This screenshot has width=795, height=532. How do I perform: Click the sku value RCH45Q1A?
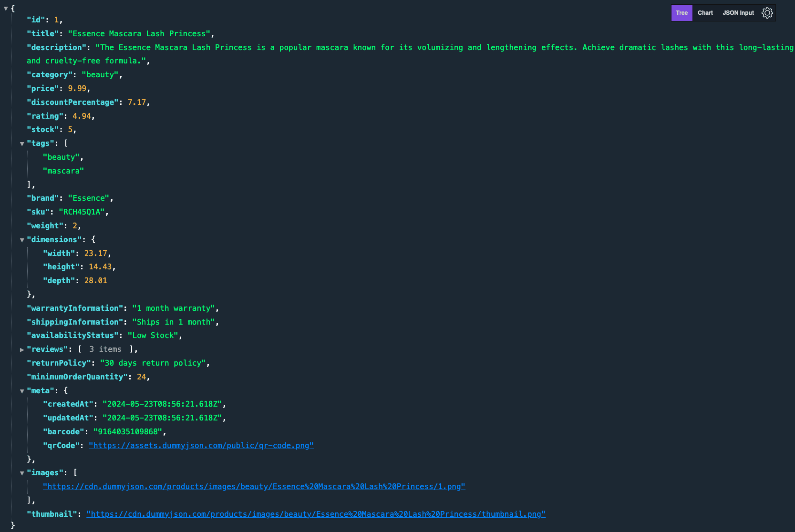point(82,212)
